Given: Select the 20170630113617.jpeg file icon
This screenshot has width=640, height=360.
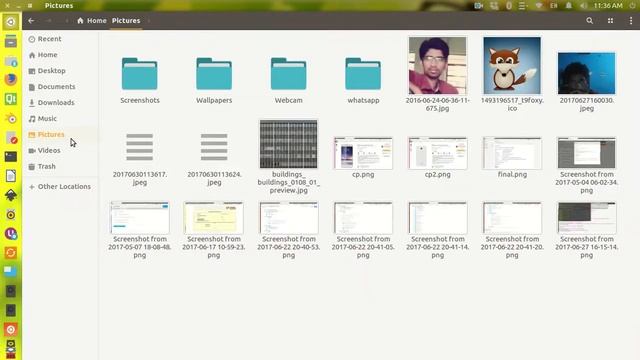Looking at the screenshot, I should [140, 147].
